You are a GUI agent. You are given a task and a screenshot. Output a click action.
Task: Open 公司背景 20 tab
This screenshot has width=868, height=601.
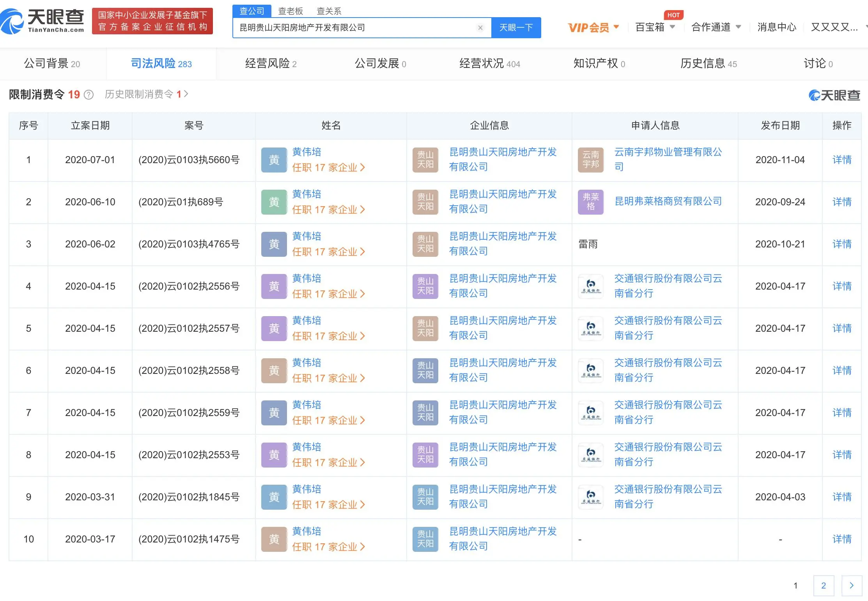52,64
